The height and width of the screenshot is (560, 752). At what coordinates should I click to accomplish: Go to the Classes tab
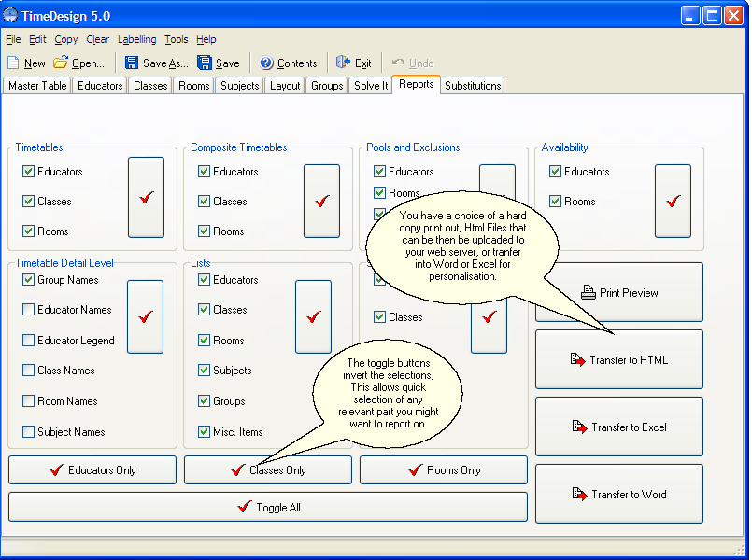click(x=150, y=86)
